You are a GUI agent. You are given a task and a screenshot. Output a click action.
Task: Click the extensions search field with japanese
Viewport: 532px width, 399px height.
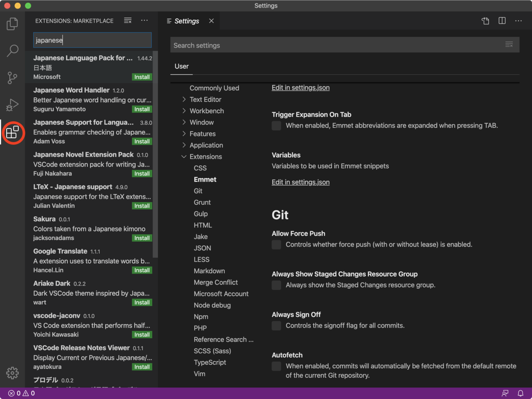click(92, 40)
